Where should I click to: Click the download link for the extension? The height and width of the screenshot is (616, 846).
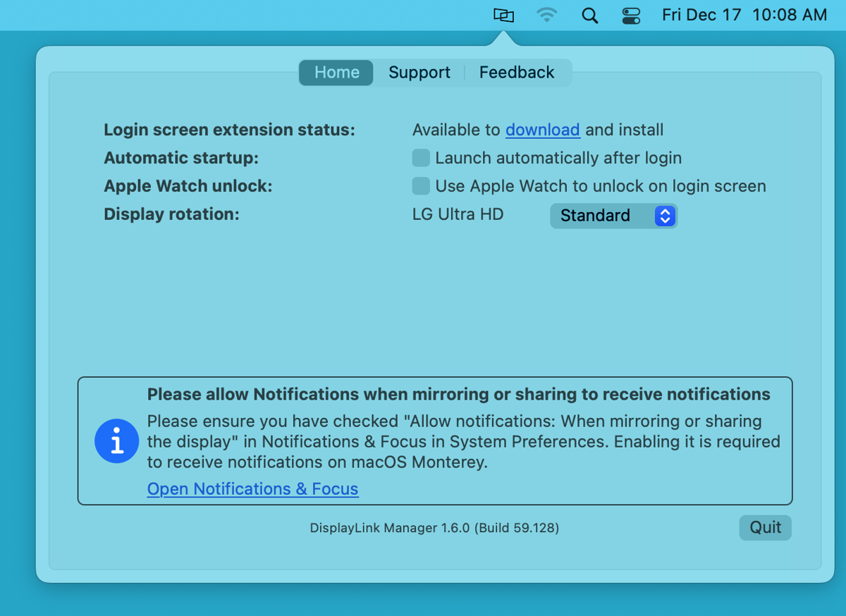click(542, 130)
